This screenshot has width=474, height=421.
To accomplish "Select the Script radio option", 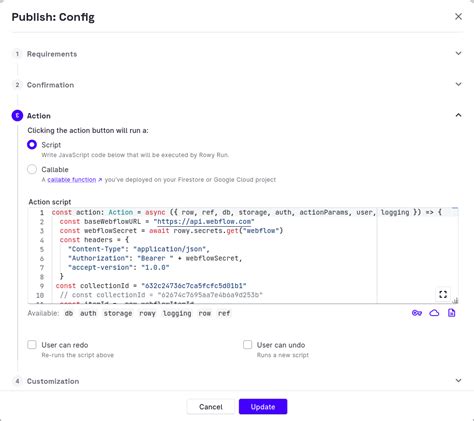I will (32, 145).
